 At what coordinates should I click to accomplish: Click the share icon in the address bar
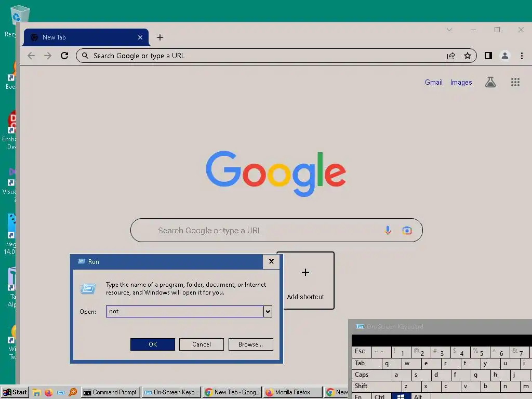tap(451, 56)
